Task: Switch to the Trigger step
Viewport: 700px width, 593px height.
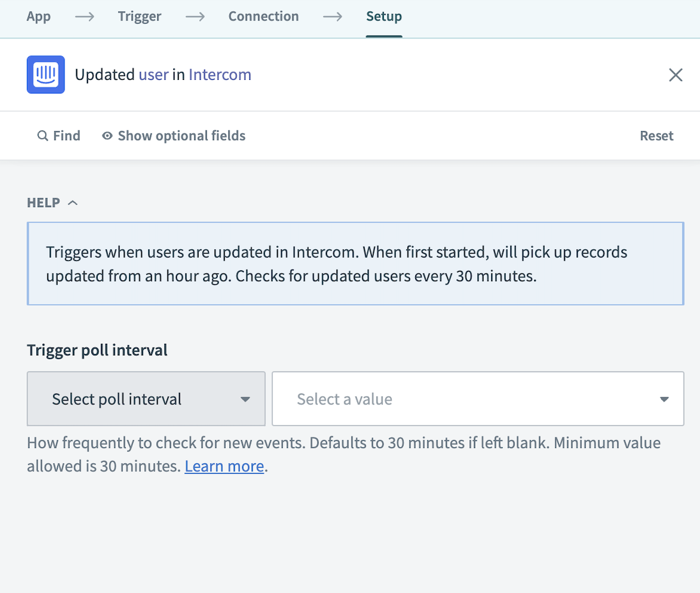Action: point(139,17)
